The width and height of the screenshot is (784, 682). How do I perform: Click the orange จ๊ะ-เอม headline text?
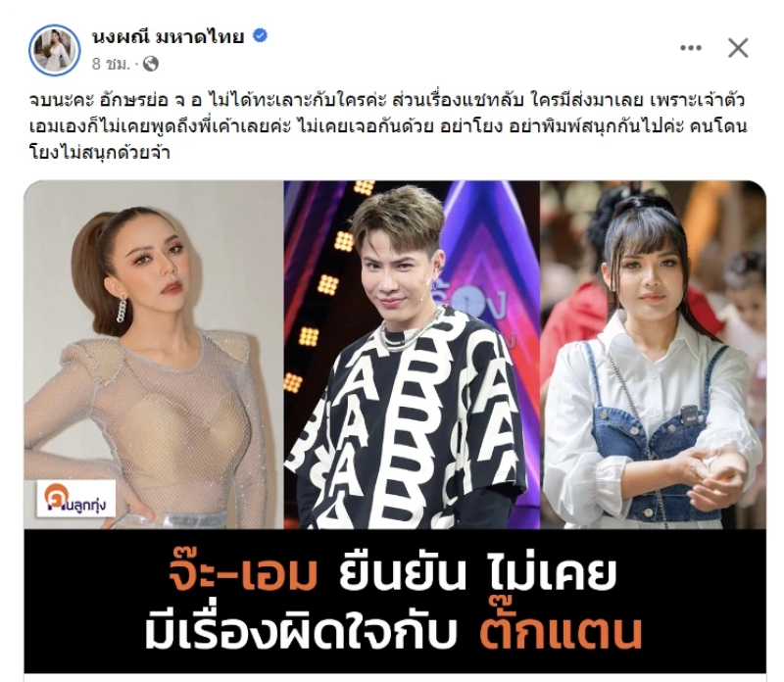pyautogui.click(x=242, y=574)
